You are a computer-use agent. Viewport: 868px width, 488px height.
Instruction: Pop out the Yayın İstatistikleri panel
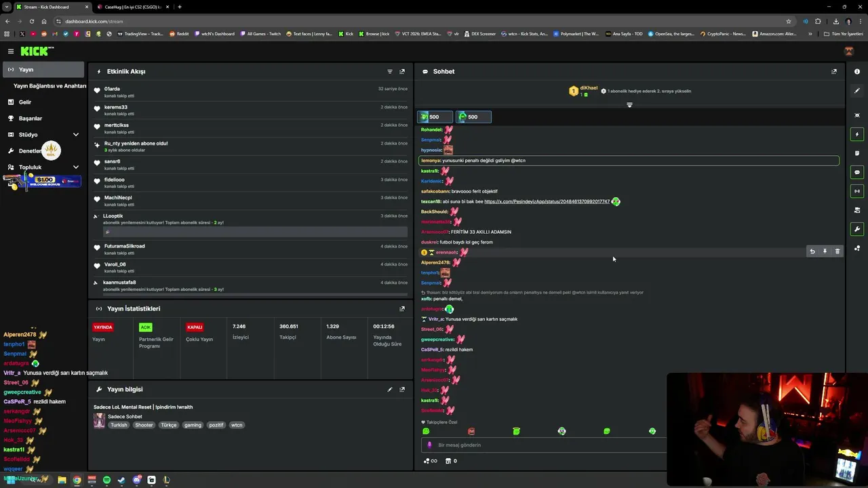(402, 308)
